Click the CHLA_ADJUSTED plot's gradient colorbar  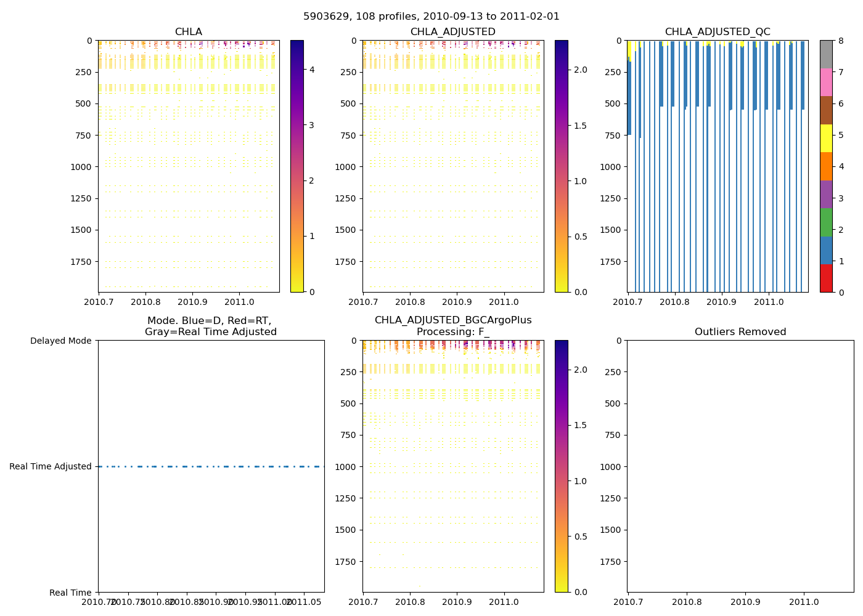coord(561,166)
